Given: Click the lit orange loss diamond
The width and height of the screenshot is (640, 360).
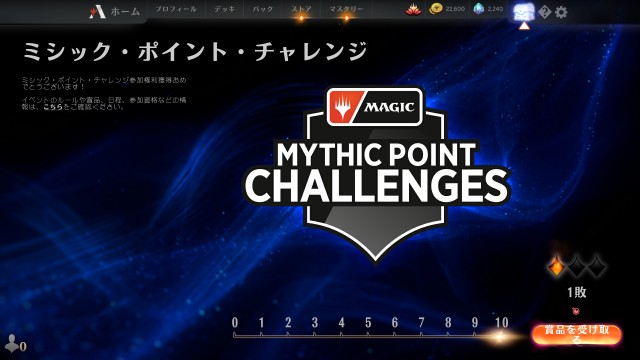Looking at the screenshot, I should click(557, 267).
